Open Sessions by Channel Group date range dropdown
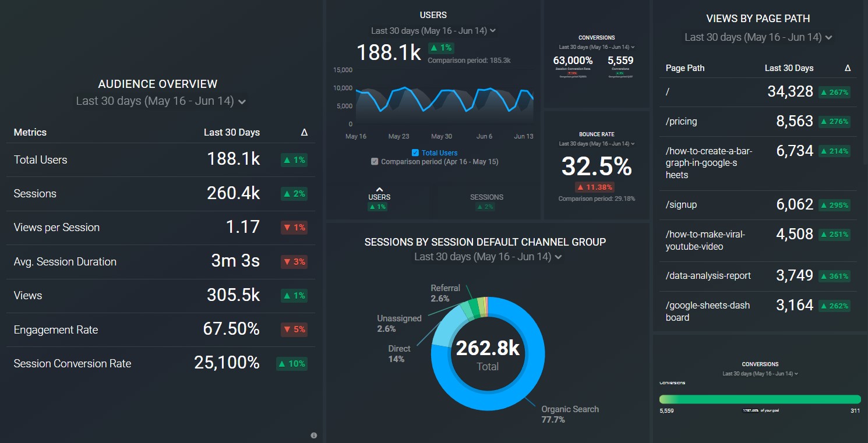Viewport: 868px width, 443px height. (x=488, y=257)
